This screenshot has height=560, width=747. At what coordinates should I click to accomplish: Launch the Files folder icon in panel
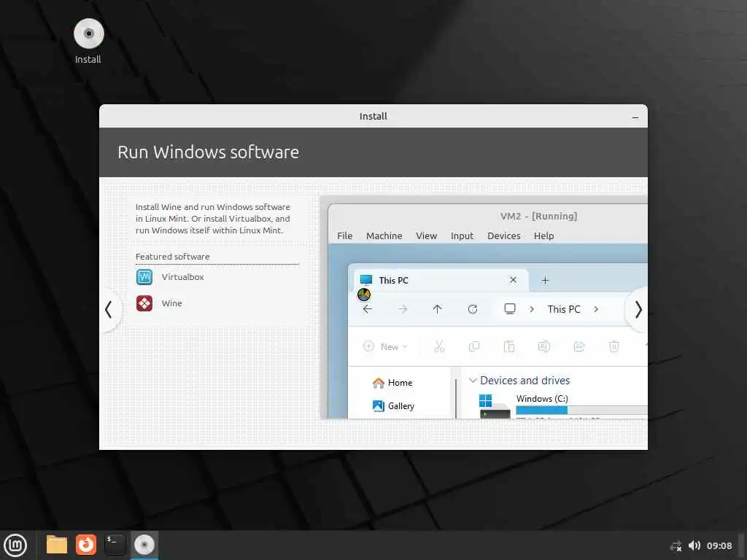[x=57, y=545]
